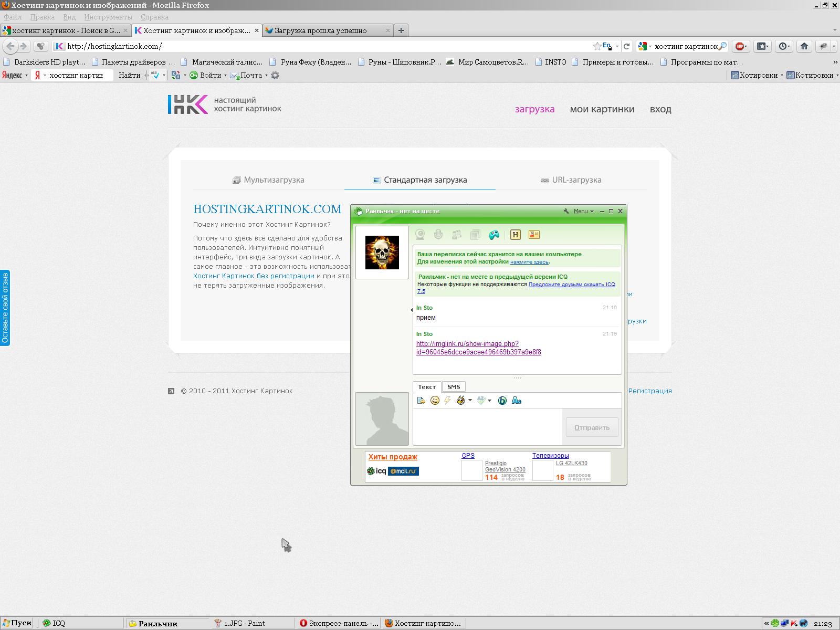Click the 'мои картинки' navigation link
840x630 pixels.
(602, 109)
